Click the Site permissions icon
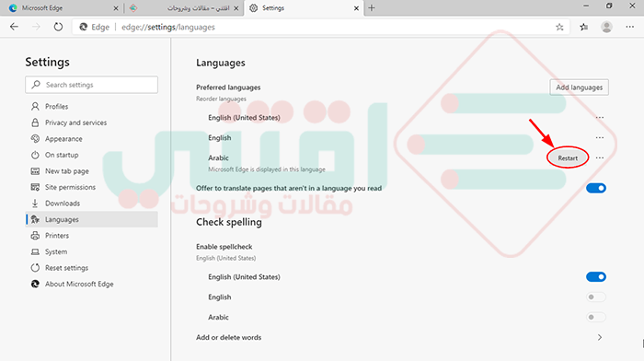 pos(35,187)
